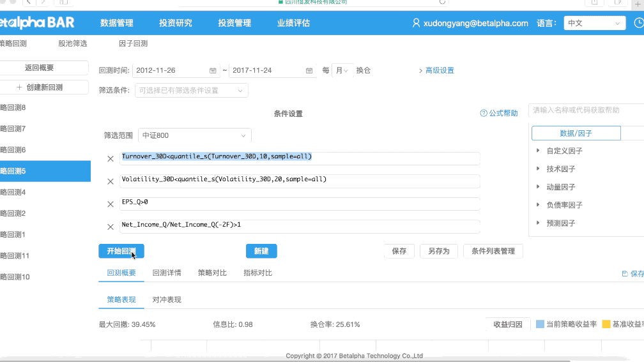This screenshot has height=362, width=644.
Task: Switch to 指标对比 tab
Action: tap(257, 273)
